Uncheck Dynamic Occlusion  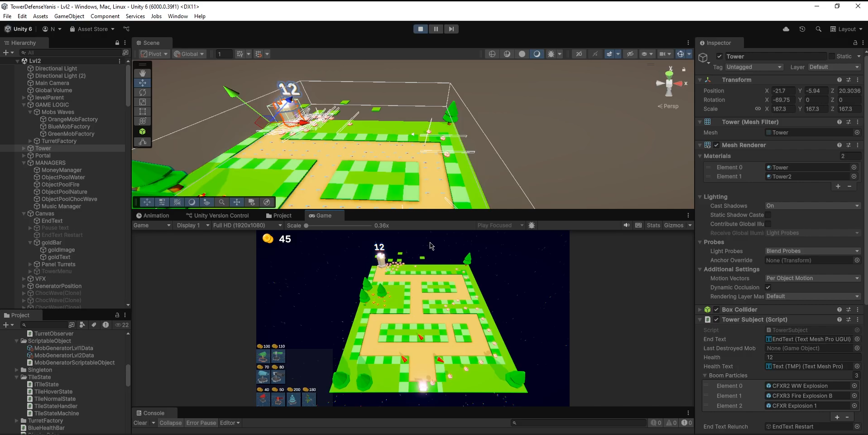click(x=768, y=287)
